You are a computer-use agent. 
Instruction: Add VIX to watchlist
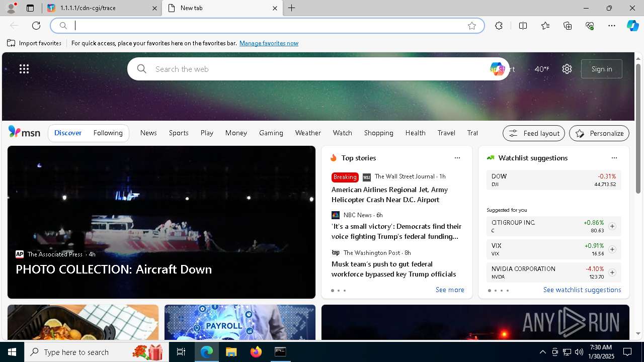coord(612,249)
